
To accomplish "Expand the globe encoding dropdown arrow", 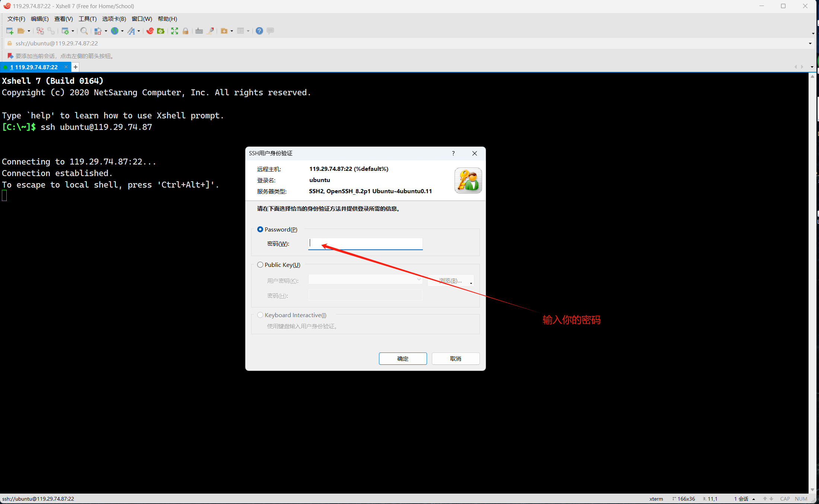I will (x=122, y=31).
